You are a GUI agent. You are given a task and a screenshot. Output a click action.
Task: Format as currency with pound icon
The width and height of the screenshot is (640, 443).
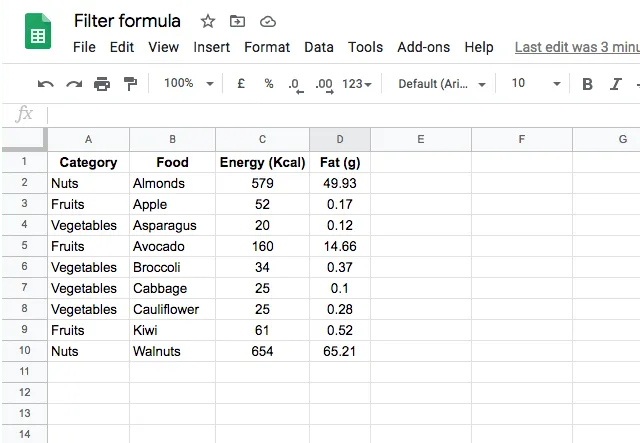[x=241, y=84]
